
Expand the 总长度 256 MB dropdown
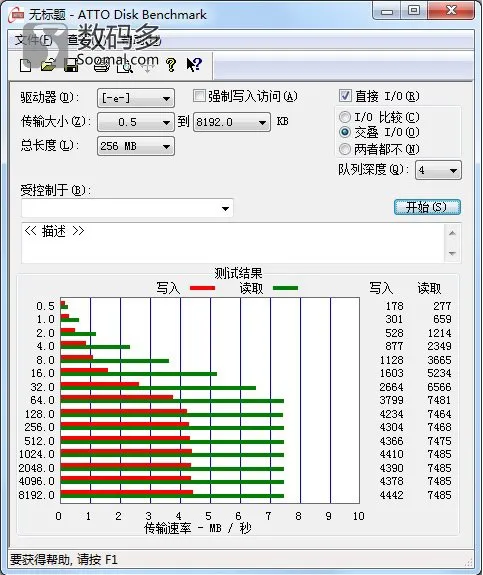point(136,146)
